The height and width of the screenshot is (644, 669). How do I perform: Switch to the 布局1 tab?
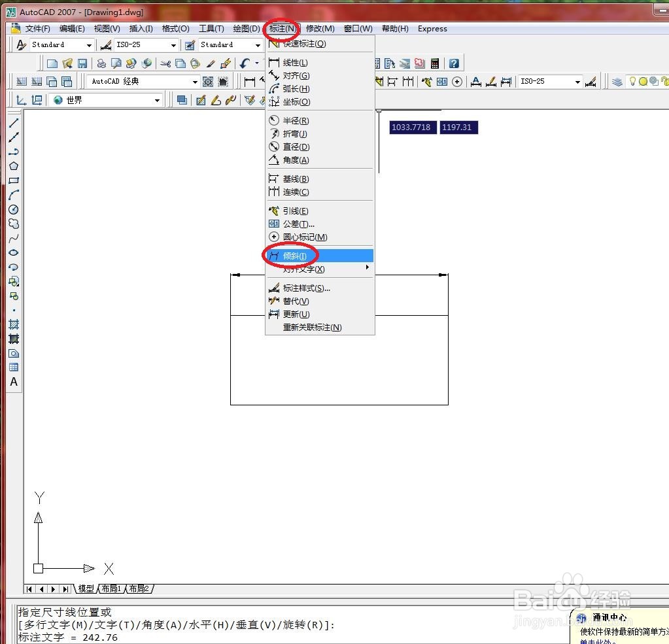(112, 589)
